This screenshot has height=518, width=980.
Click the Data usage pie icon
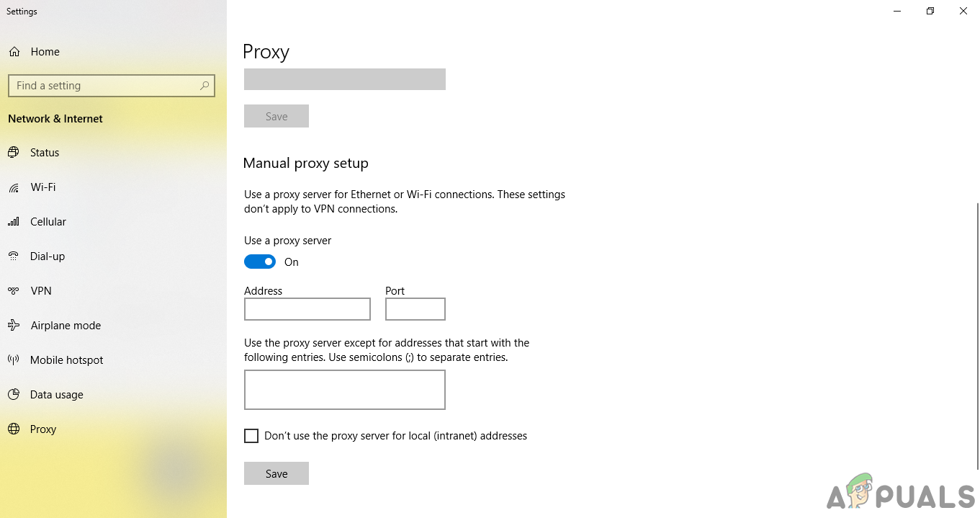click(x=14, y=395)
